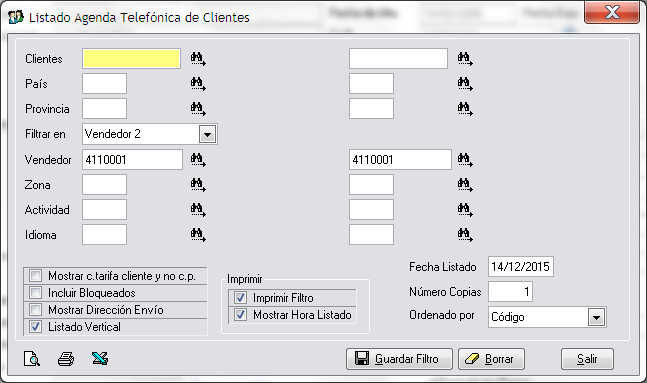
Task: Open lookup for starting Vendedor 4110001
Action: pos(198,160)
